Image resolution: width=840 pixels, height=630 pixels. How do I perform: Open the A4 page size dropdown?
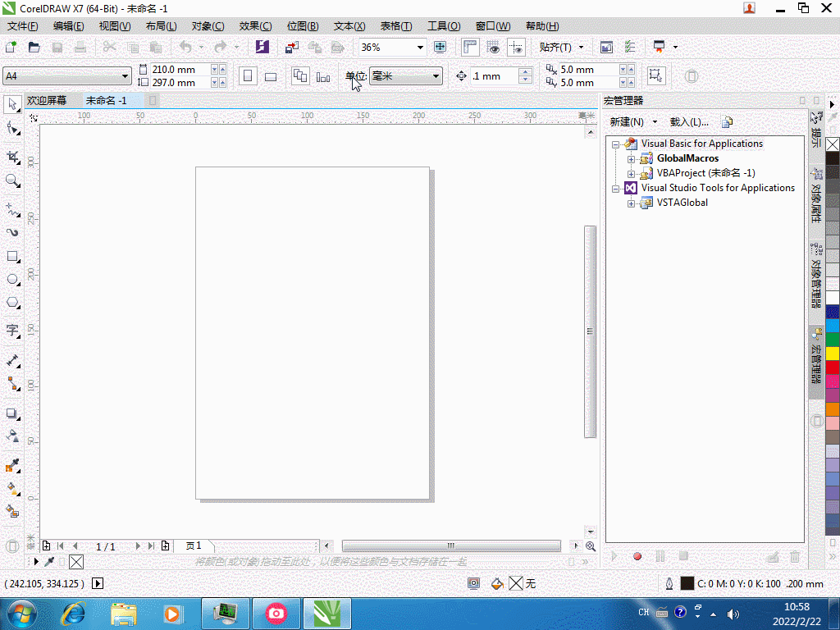click(125, 76)
